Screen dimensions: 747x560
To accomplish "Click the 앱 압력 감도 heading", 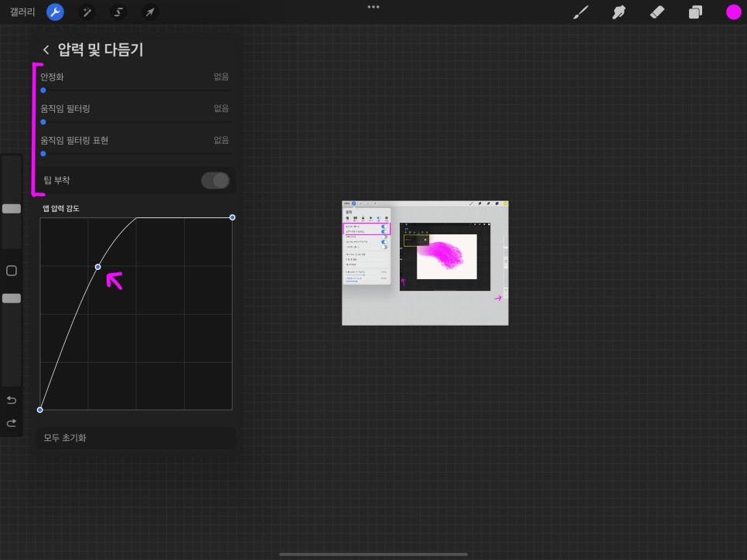I will (x=61, y=208).
